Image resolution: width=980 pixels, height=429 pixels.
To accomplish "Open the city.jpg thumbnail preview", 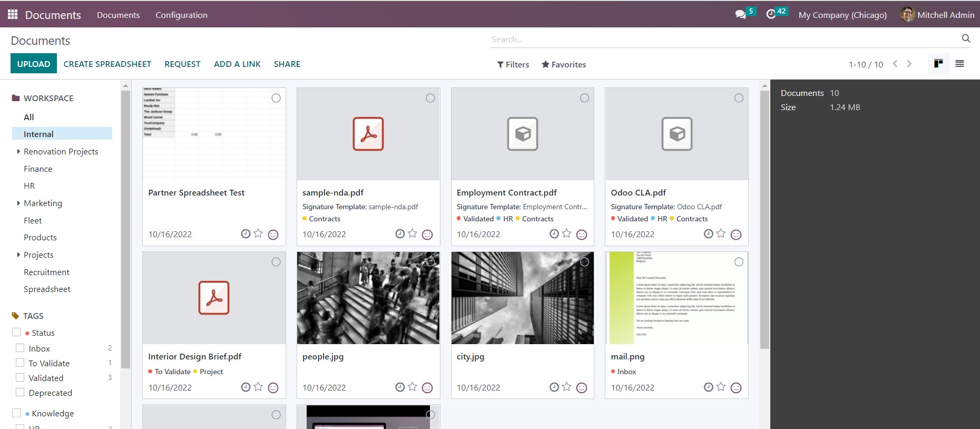I will tap(523, 298).
